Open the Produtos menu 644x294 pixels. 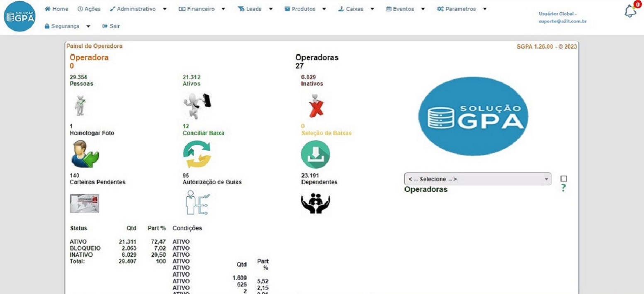tap(305, 9)
